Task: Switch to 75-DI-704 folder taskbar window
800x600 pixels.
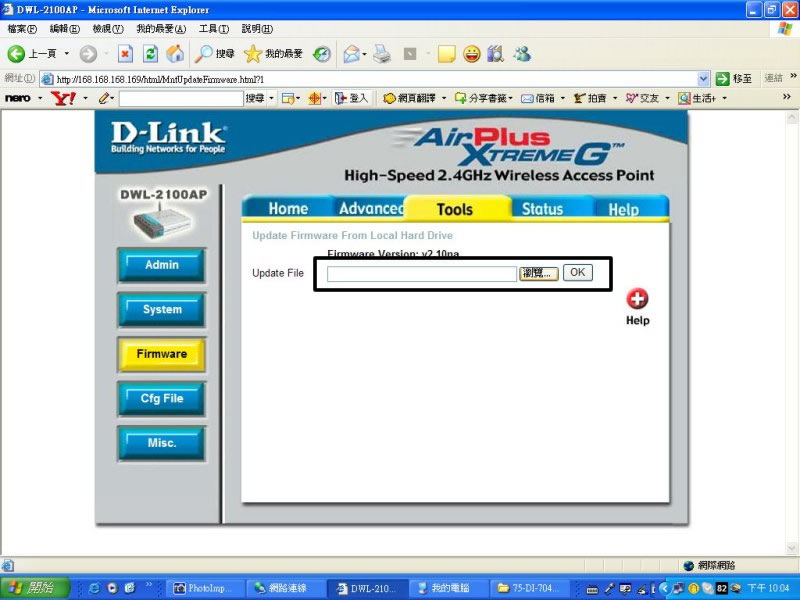Action: pyautogui.click(x=529, y=588)
